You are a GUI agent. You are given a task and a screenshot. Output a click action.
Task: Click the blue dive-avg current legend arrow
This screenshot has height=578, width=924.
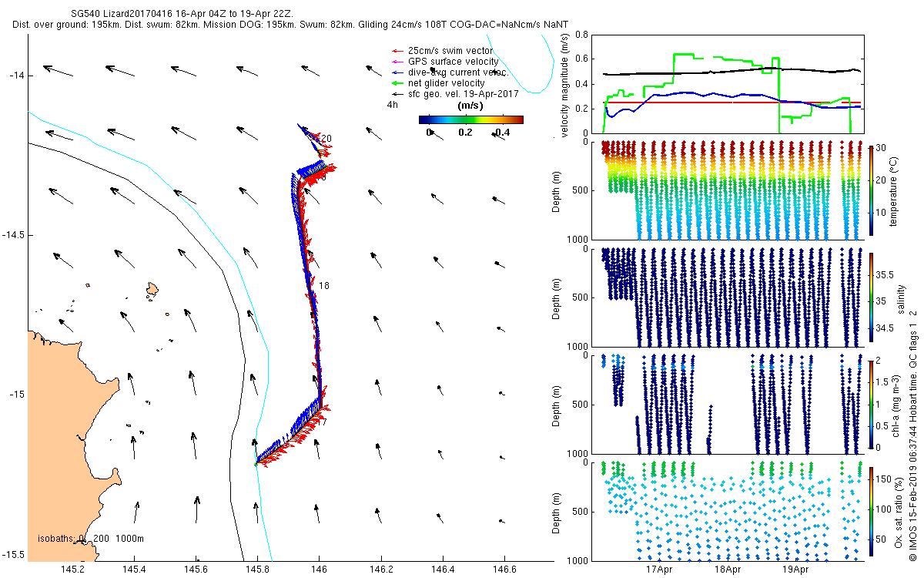(397, 72)
